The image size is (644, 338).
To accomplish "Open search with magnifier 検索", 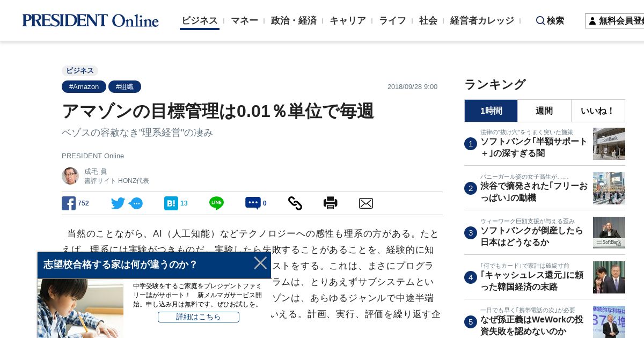I will 550,20.
